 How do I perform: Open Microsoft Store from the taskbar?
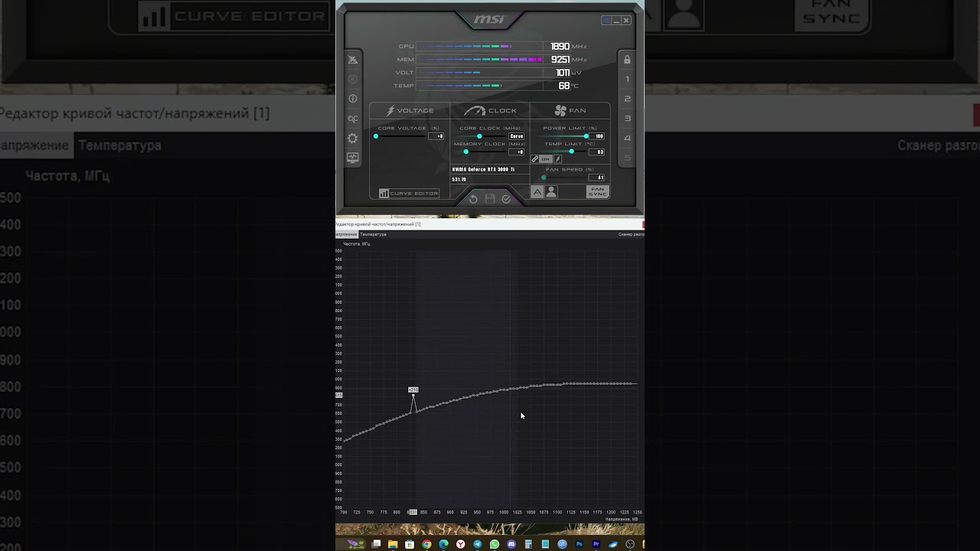tap(410, 544)
